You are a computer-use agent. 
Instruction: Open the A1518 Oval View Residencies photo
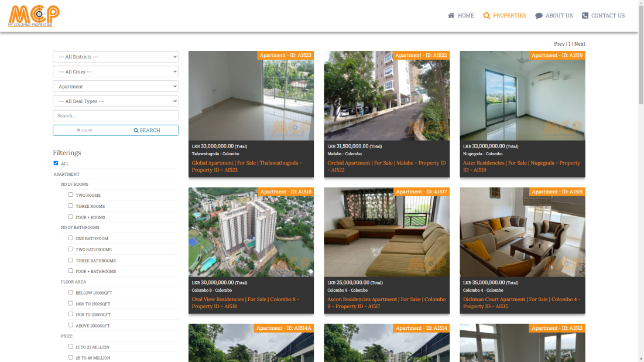click(x=251, y=232)
